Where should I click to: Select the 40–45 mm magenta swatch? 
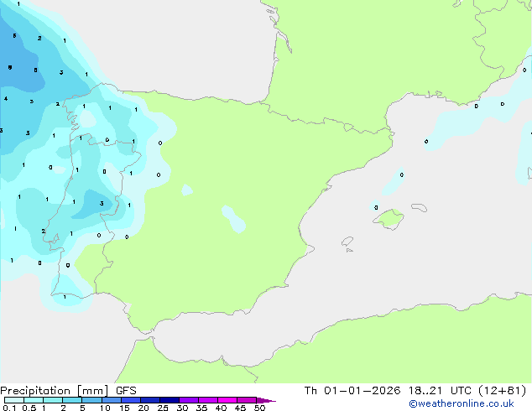[x=227, y=400]
